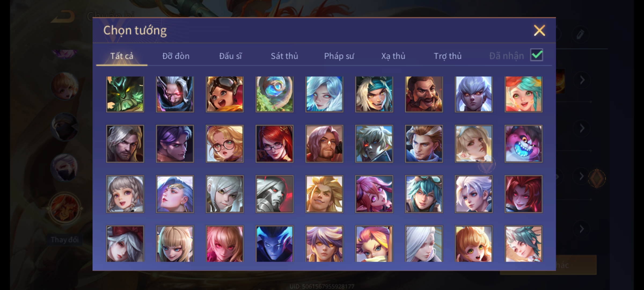Select the purple grinning cat creature hero
This screenshot has width=644, height=290.
(x=523, y=144)
